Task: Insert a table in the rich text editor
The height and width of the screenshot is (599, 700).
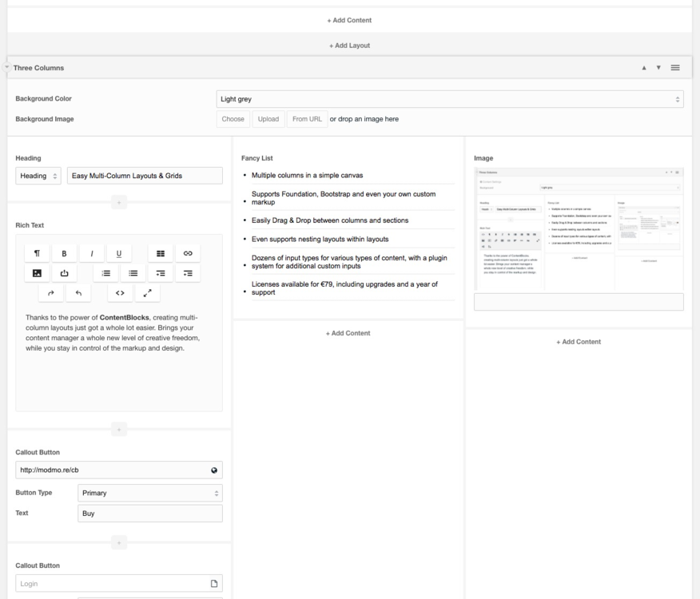Action: (161, 253)
